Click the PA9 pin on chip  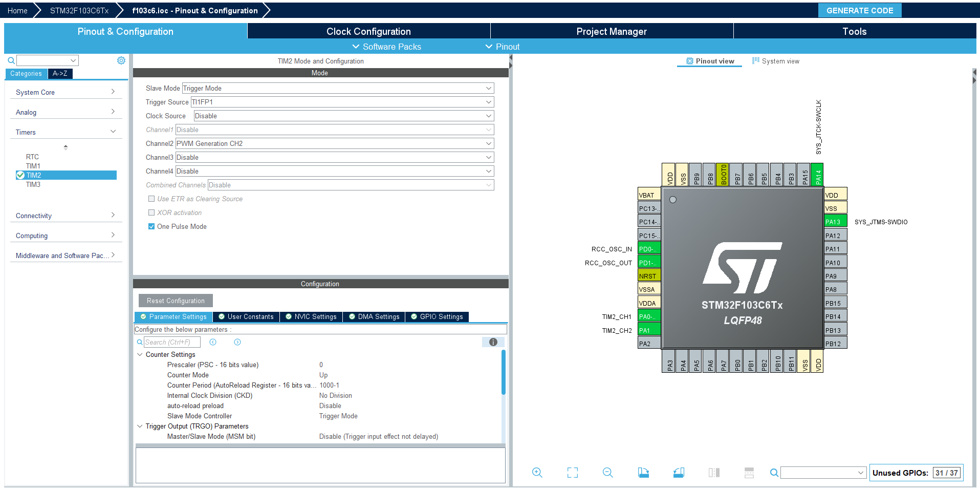[x=836, y=276]
